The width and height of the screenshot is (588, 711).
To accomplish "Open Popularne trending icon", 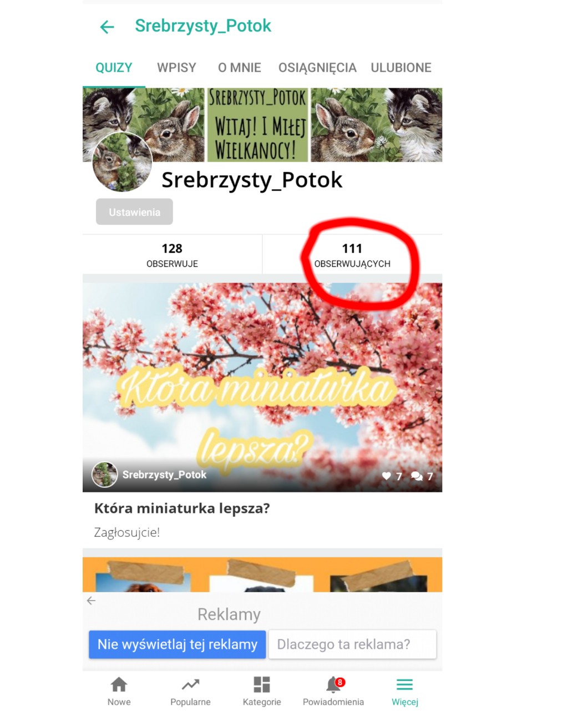I will [190, 684].
